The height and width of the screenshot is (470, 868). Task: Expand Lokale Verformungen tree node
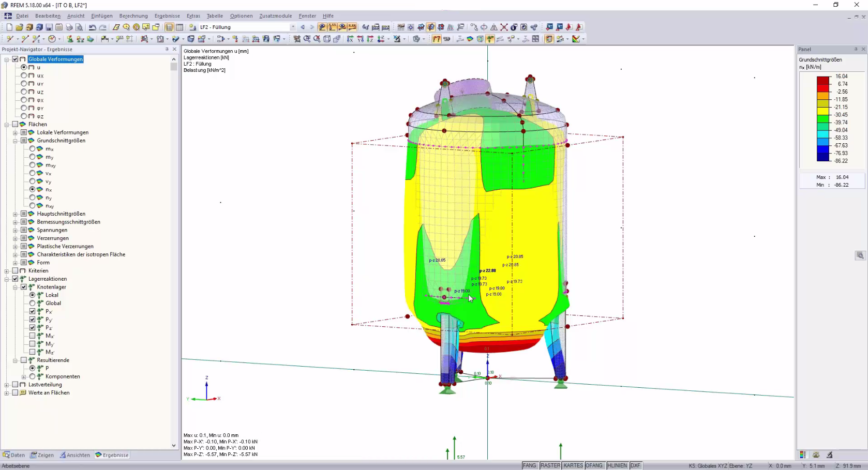click(x=15, y=132)
